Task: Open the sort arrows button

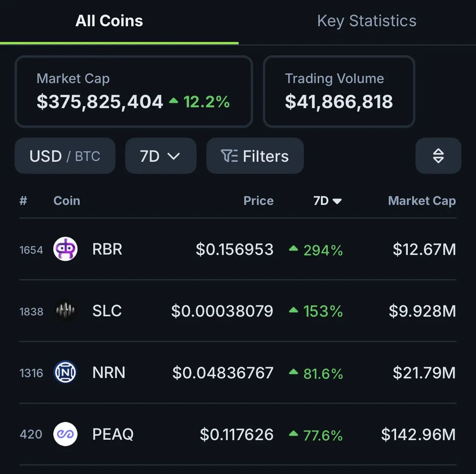Action: (x=438, y=156)
